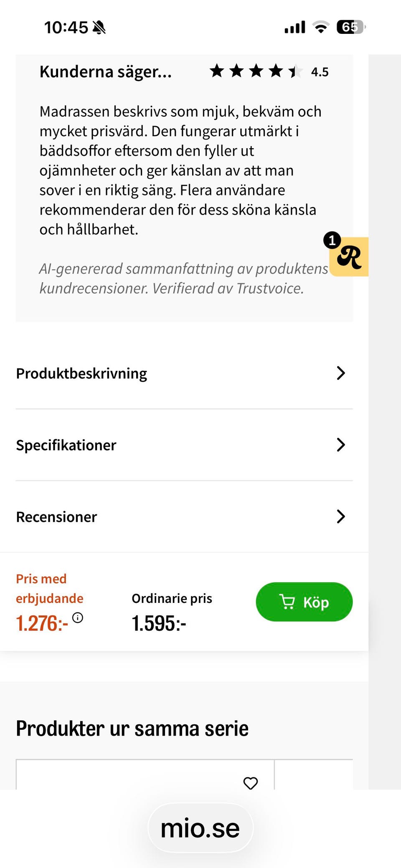Expand the Specifikationer chevron arrow

point(341,445)
